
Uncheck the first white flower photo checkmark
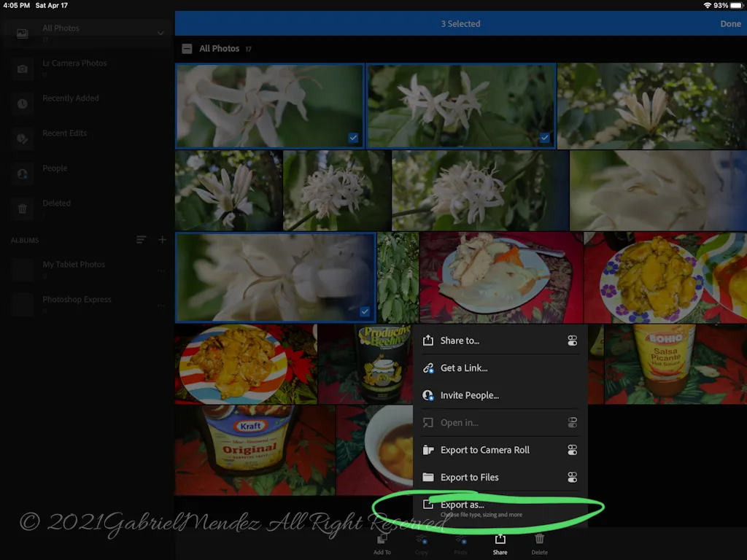(x=353, y=138)
